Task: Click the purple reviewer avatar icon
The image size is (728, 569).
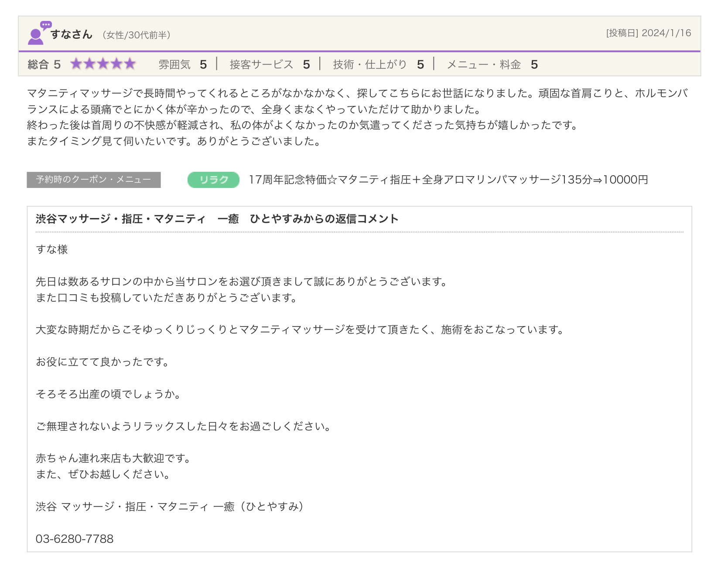Action: point(39,33)
